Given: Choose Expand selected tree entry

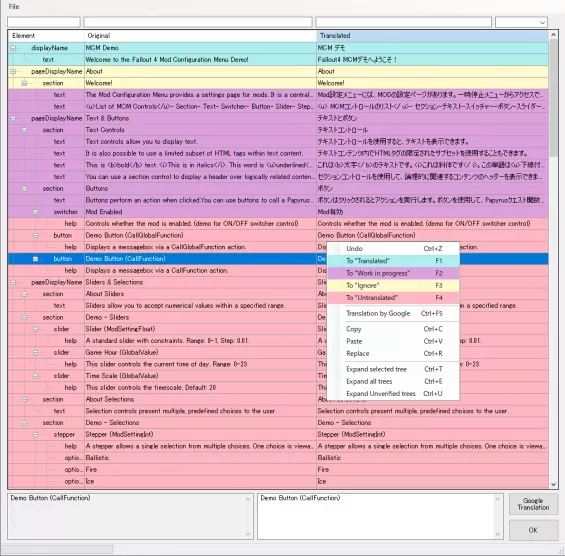Looking at the screenshot, I should pos(393,369).
